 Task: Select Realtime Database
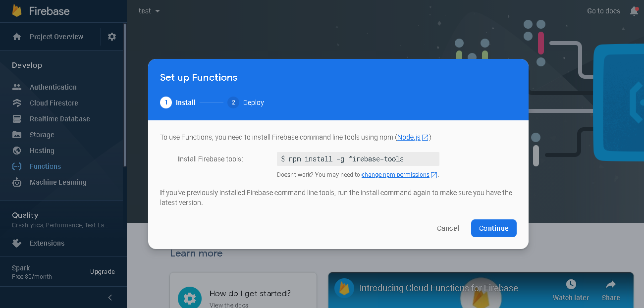pos(59,118)
